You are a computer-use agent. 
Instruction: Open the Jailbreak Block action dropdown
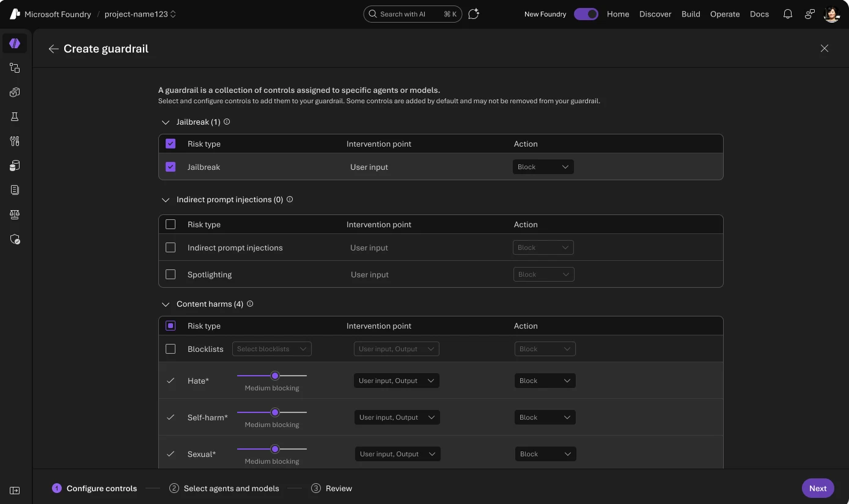(x=543, y=167)
